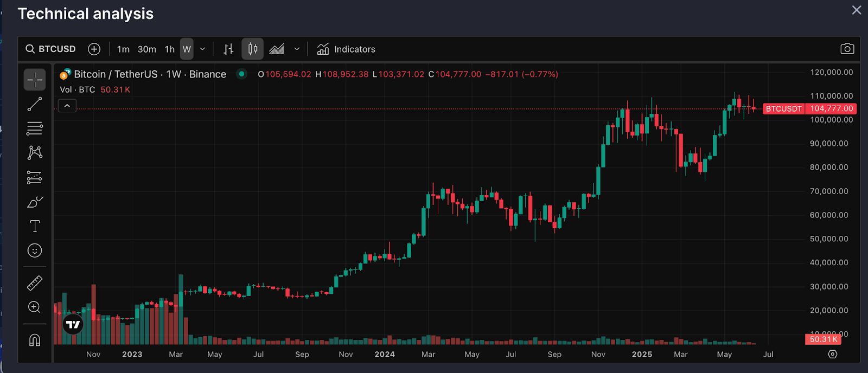868x373 pixels.
Task: Select the W weekly interval
Action: (x=187, y=49)
